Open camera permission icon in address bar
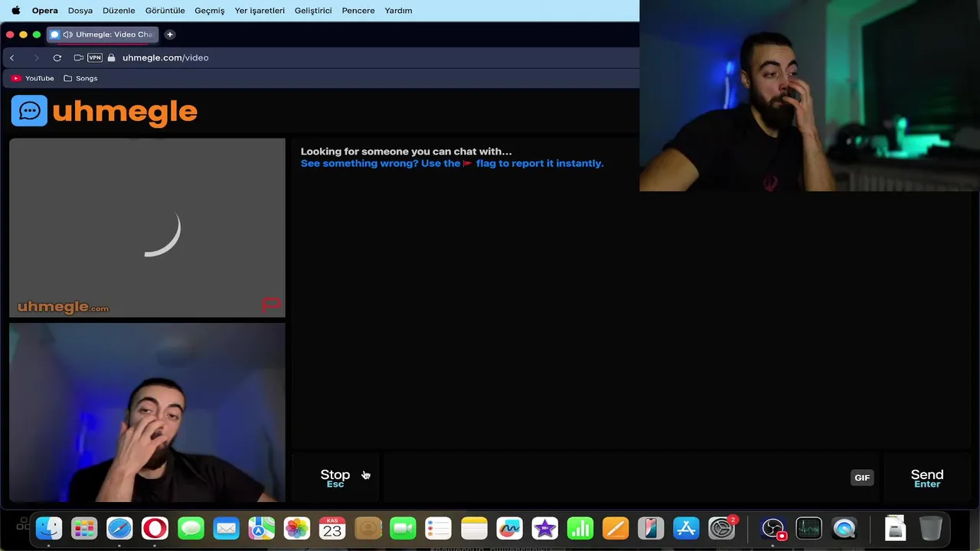Screen dimensions: 980x551 tap(78, 57)
